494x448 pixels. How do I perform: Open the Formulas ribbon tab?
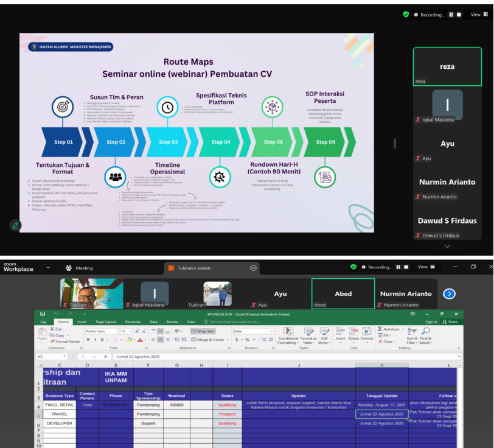point(133,322)
